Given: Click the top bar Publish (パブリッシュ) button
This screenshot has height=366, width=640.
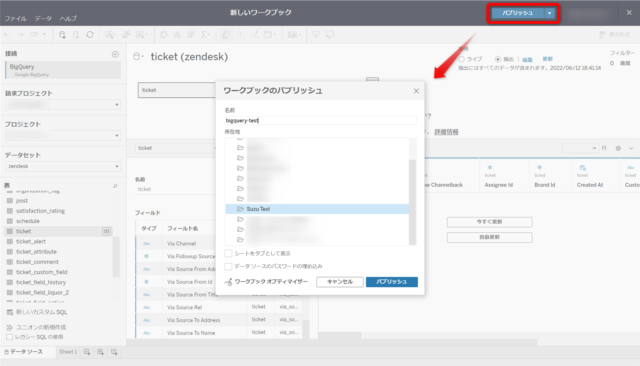Looking at the screenshot, I should [518, 13].
